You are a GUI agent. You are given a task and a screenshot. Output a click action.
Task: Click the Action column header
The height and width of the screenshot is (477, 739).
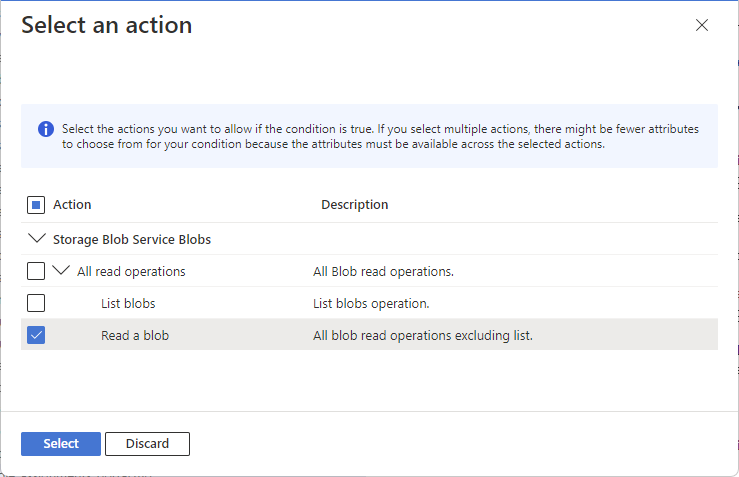(x=72, y=205)
